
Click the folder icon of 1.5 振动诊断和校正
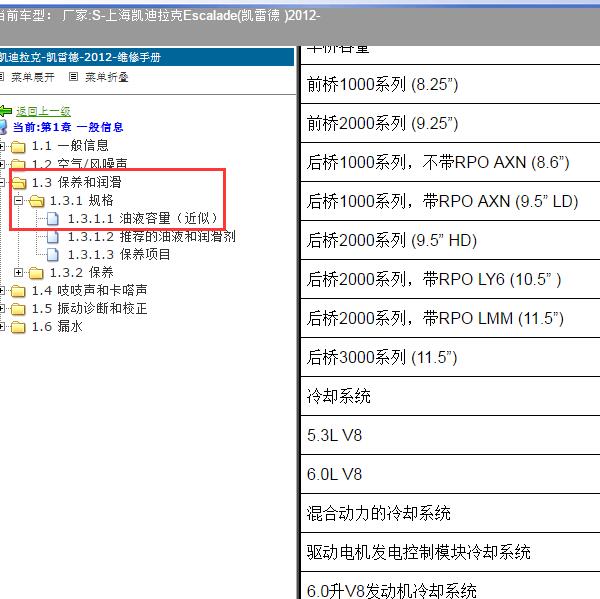18,309
